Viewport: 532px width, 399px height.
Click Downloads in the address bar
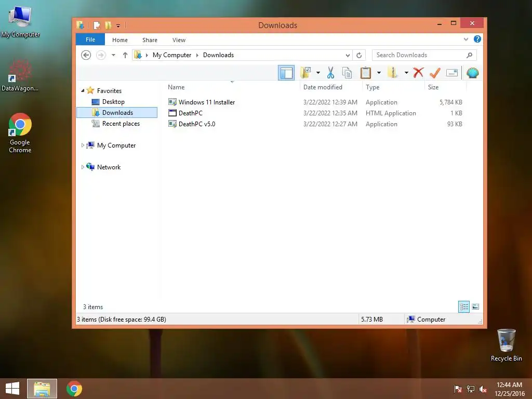coord(218,55)
